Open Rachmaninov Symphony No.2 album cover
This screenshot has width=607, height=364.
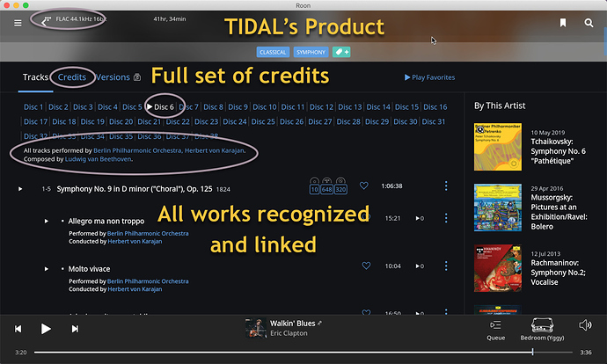[x=497, y=268]
